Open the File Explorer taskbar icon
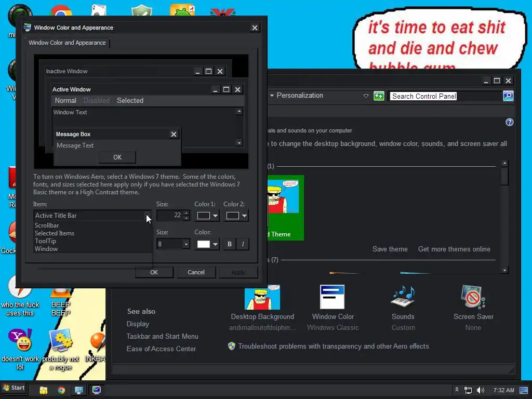This screenshot has height=399, width=532. click(x=44, y=390)
